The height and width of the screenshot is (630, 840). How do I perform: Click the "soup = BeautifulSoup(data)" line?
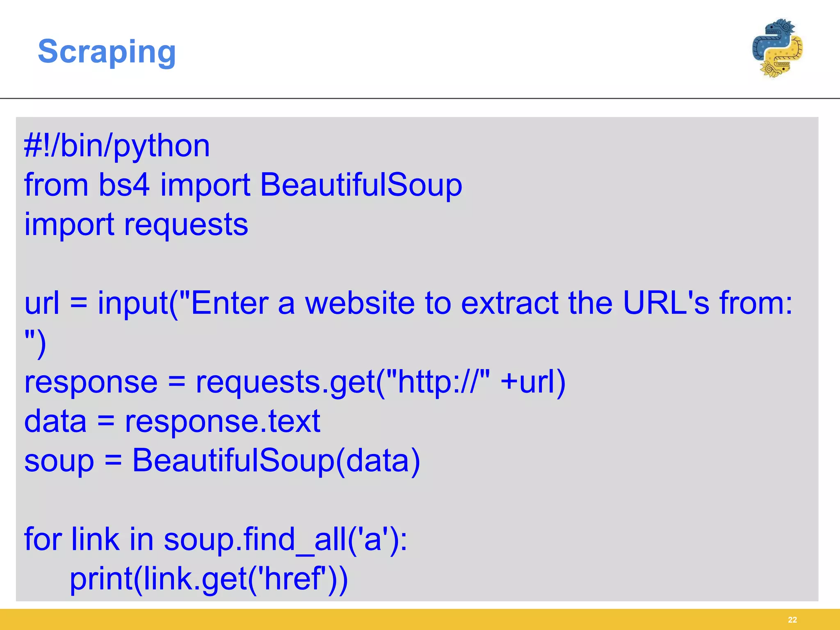click(x=222, y=461)
